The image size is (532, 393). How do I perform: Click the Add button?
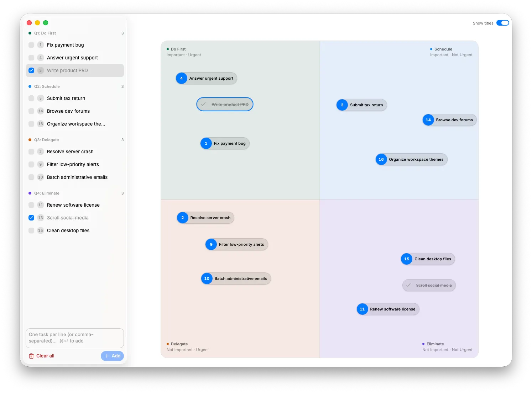[x=112, y=356]
